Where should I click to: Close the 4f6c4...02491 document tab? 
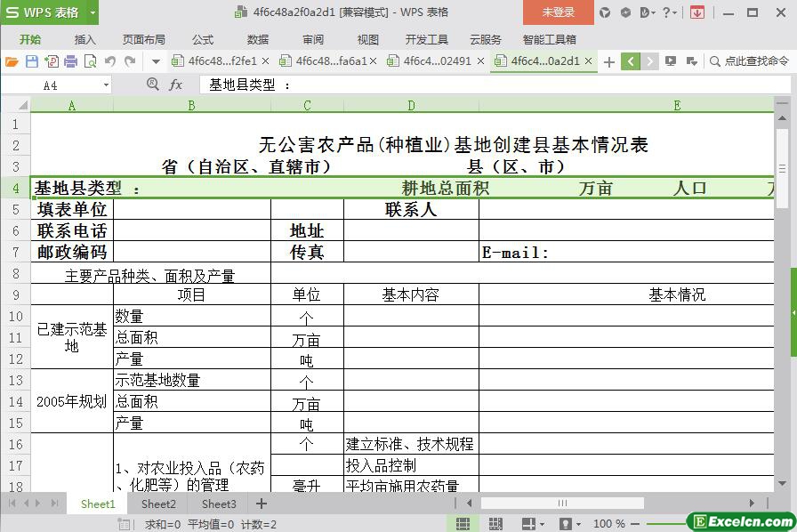(x=481, y=61)
